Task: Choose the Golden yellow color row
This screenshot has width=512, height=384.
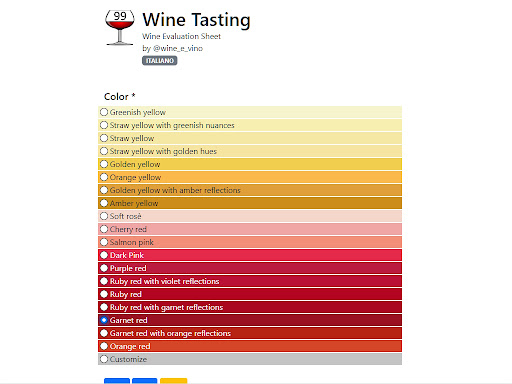Action: (250, 164)
